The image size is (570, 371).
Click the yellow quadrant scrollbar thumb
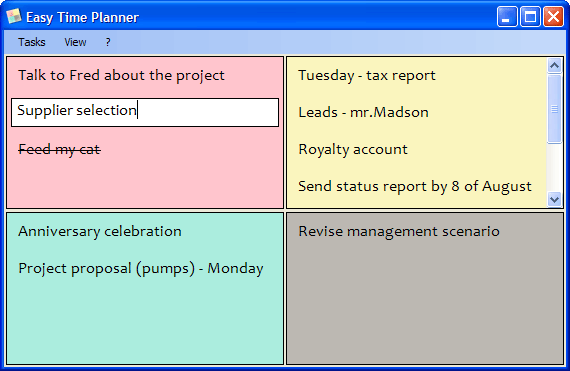click(554, 109)
